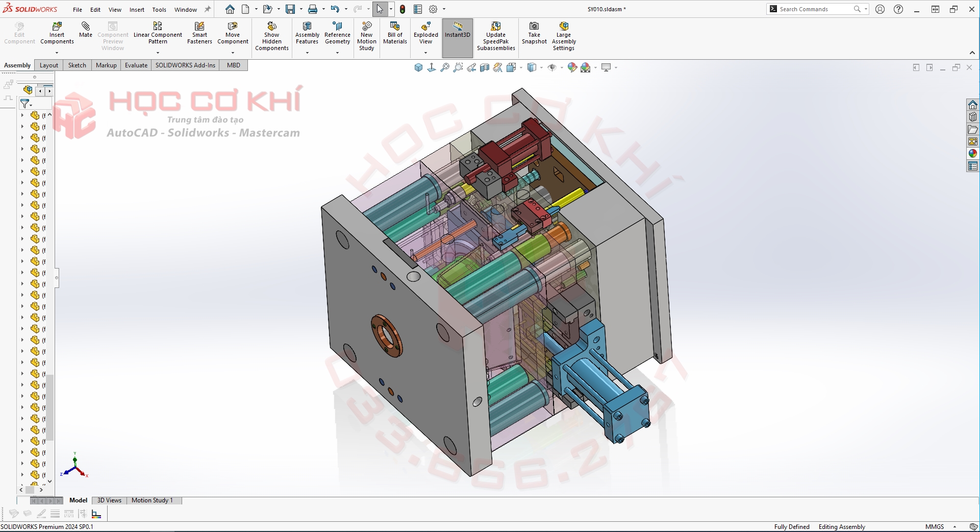Image resolution: width=980 pixels, height=532 pixels.
Task: Expand the Linear Component Pattern dropdown
Action: click(158, 53)
